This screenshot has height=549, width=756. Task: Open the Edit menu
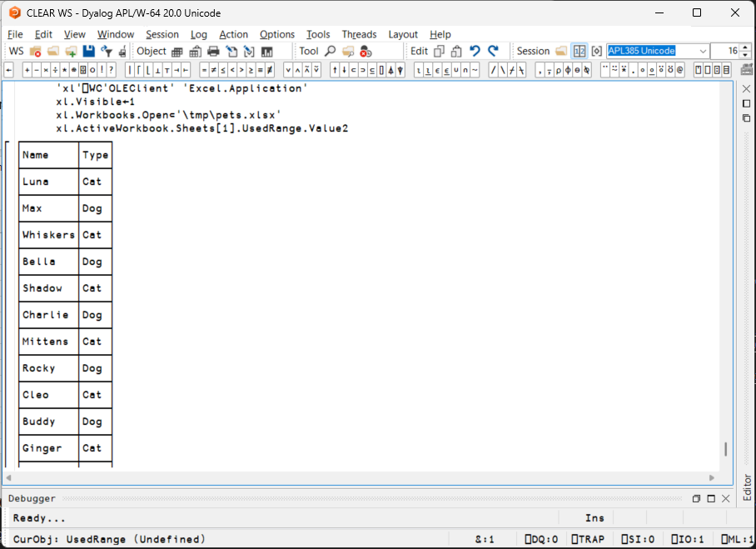[x=43, y=34]
